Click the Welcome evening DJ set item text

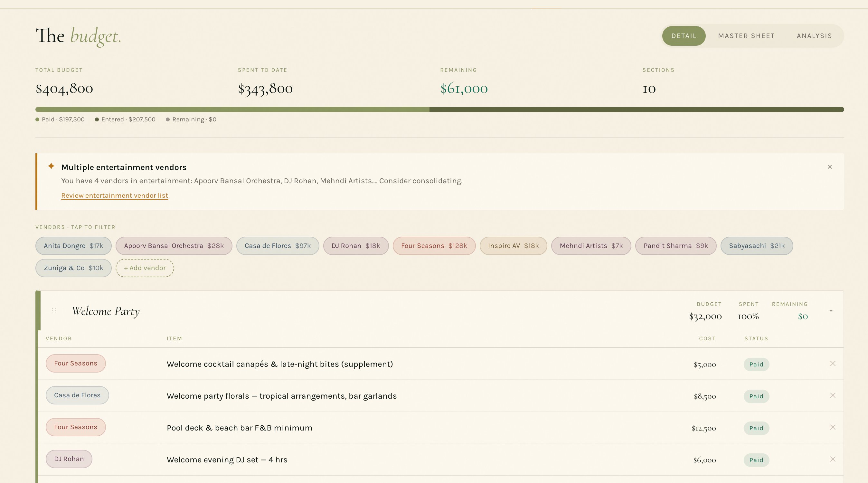pyautogui.click(x=227, y=460)
